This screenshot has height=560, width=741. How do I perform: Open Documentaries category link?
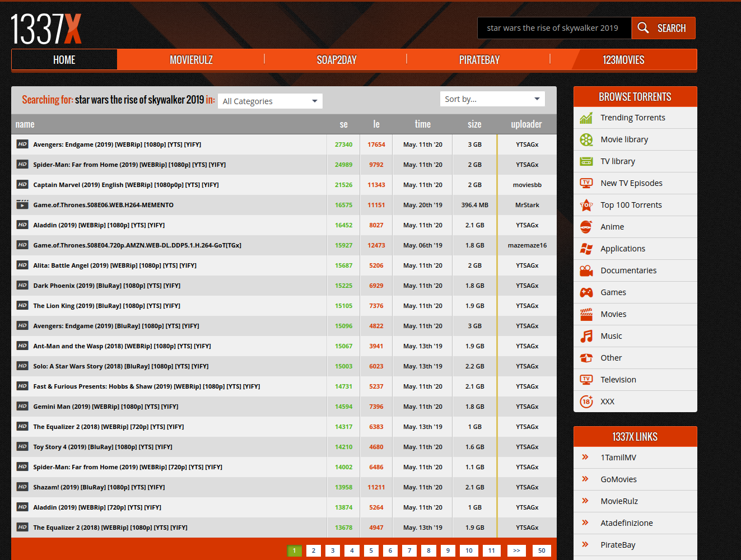click(x=628, y=270)
